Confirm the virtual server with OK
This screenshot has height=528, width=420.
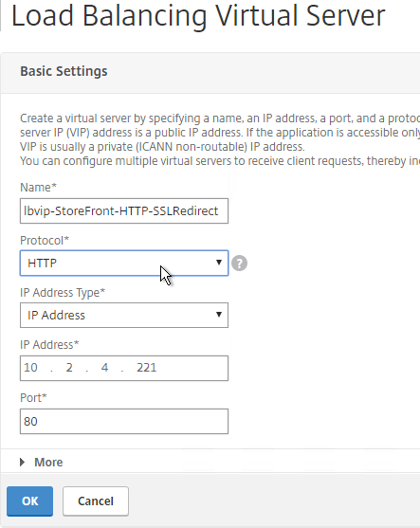[29, 501]
